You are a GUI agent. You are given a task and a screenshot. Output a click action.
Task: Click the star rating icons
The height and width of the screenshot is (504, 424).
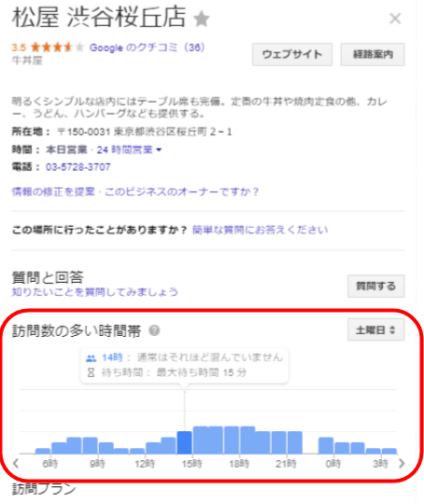pos(57,48)
